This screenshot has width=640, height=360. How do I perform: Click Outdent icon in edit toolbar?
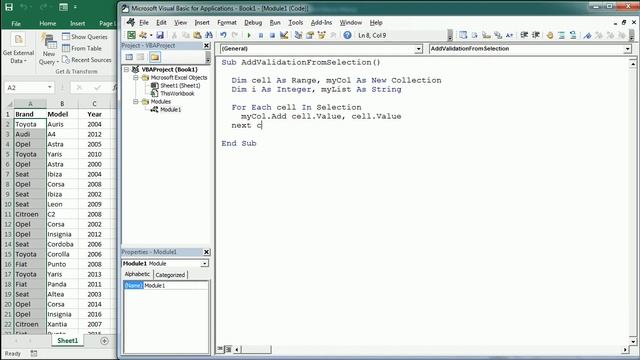(536, 36)
